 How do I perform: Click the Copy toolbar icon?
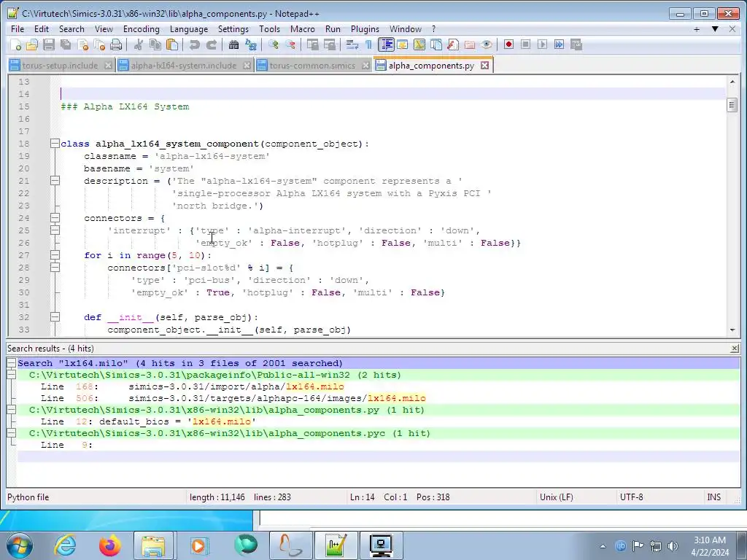click(155, 44)
